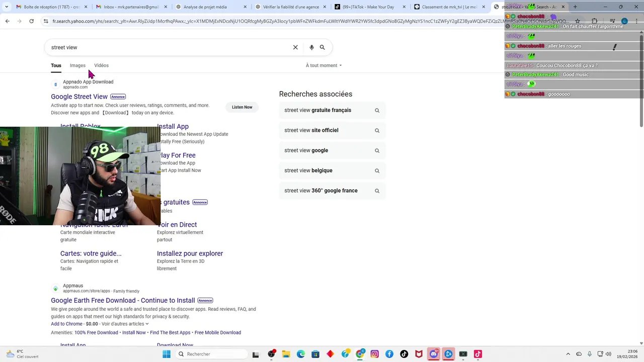Switch to Classement de mrk_tvi tab
Screen dimensions: 644x362
tap(450, 7)
